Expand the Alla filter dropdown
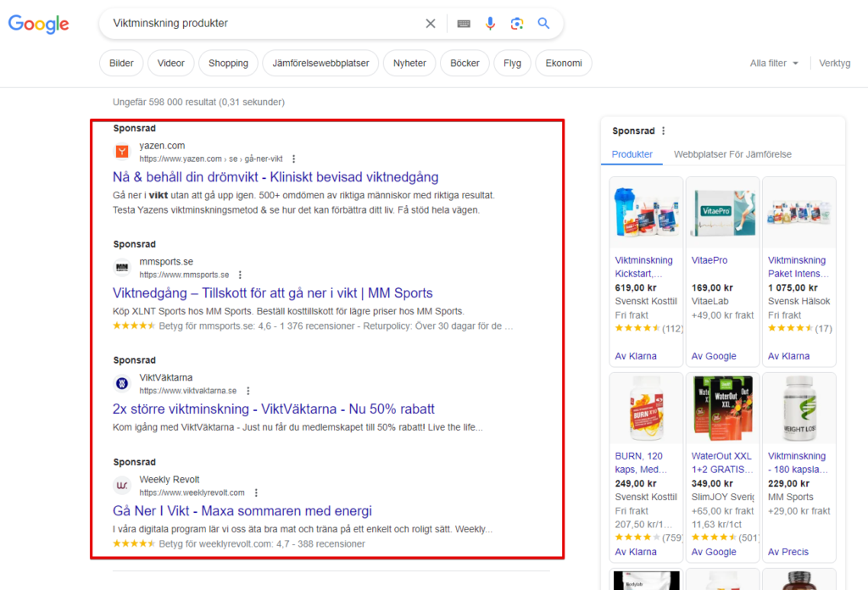Screen dimensions: 868x590 (774, 63)
